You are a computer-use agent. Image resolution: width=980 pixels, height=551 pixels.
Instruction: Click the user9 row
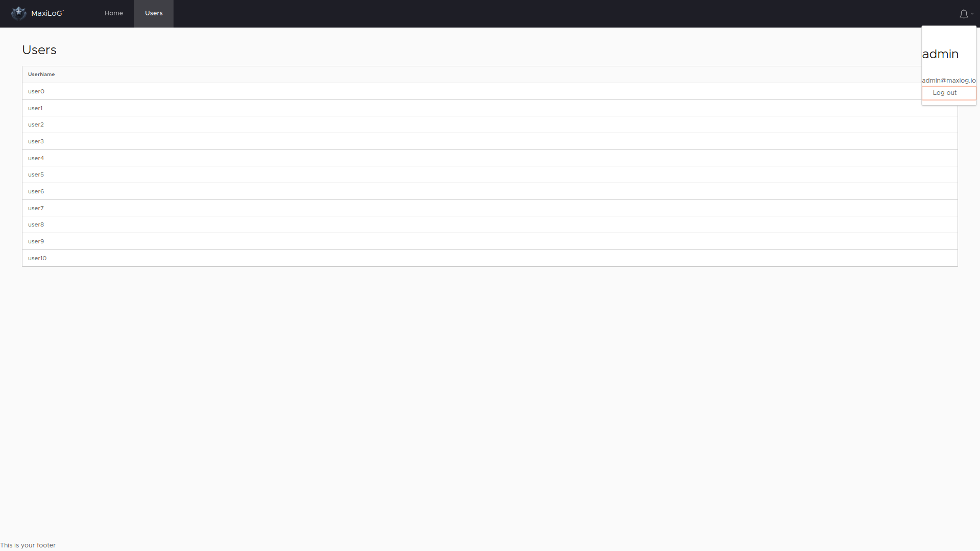coord(489,241)
